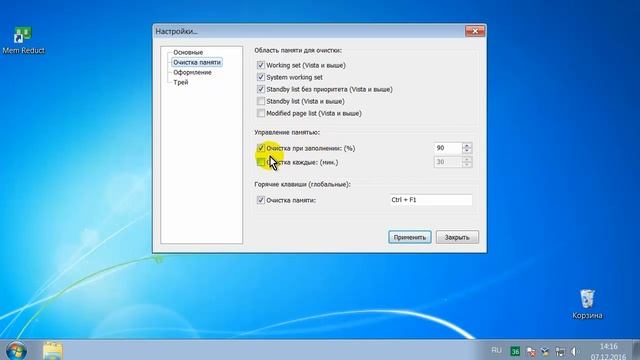The image size is (640, 360).
Task: Open the network tray icon
Action: [x=560, y=351]
